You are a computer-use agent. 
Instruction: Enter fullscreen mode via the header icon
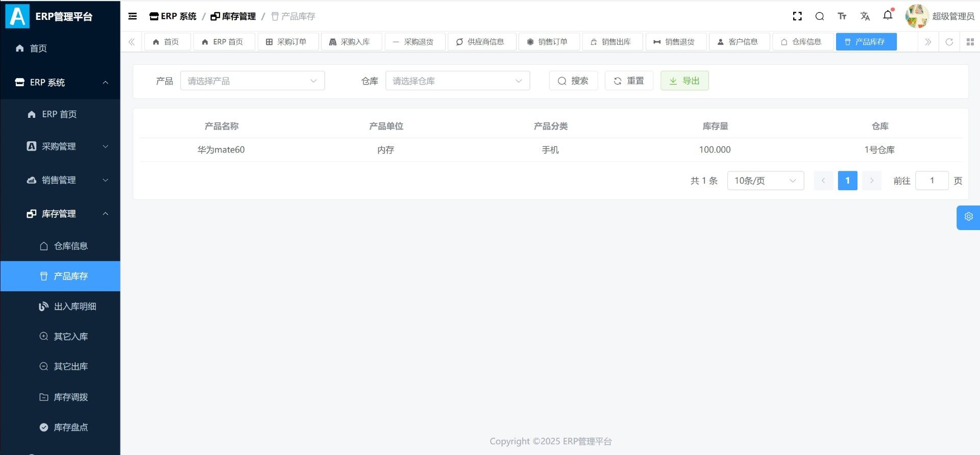click(797, 16)
